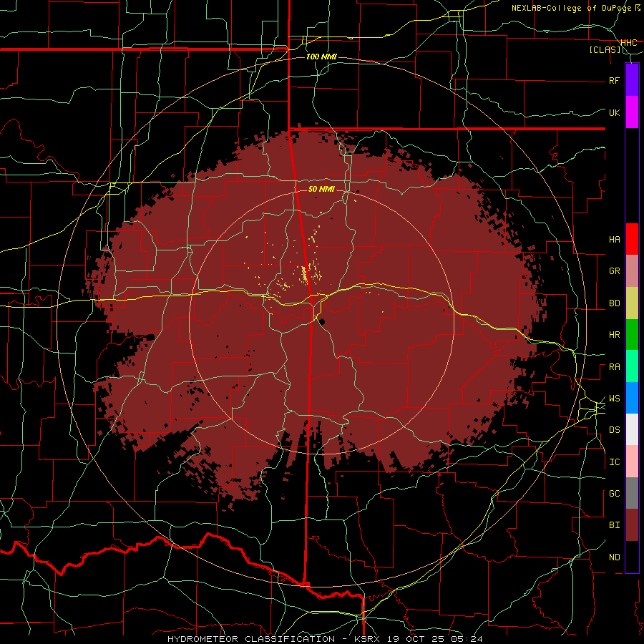The image size is (644, 644).
Task: Click the UK legend label
Action: pos(615,112)
